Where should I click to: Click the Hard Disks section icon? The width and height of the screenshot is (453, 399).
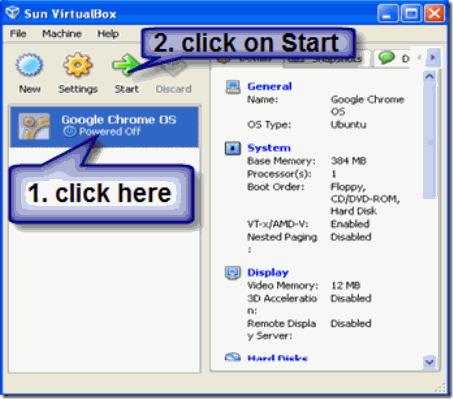233,357
